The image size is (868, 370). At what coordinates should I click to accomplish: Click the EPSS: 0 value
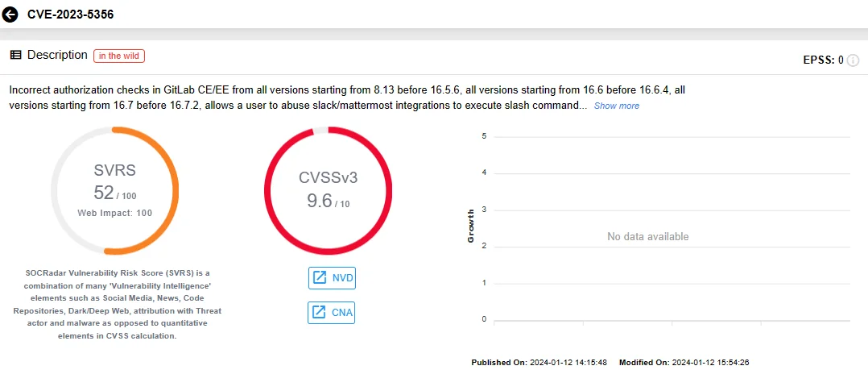tap(823, 60)
